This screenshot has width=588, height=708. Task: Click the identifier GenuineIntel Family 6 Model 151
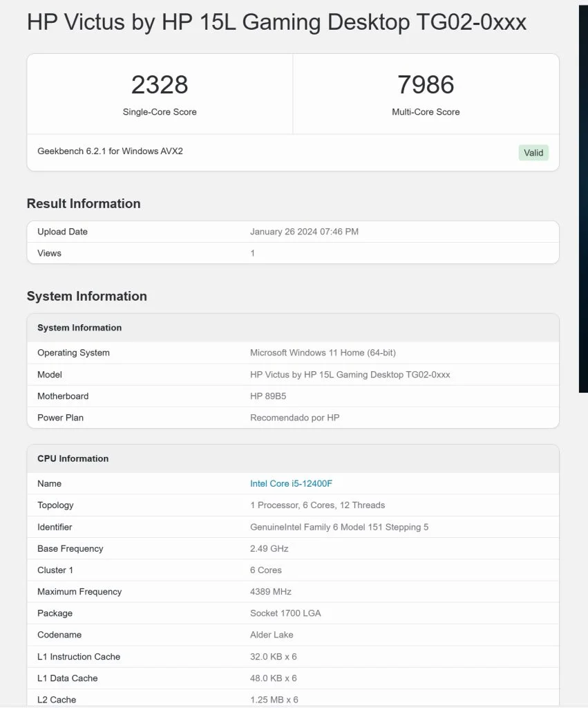coord(339,527)
